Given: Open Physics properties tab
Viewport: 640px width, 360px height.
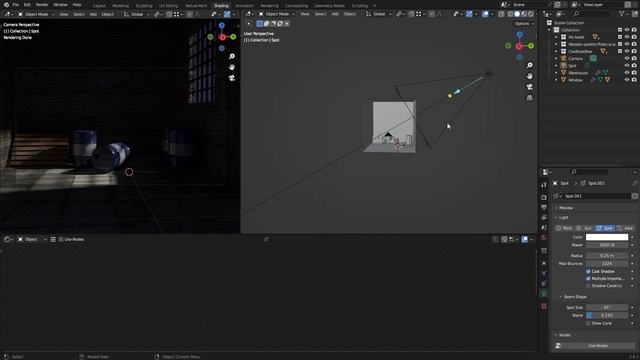Looking at the screenshot, I should pos(544,273).
